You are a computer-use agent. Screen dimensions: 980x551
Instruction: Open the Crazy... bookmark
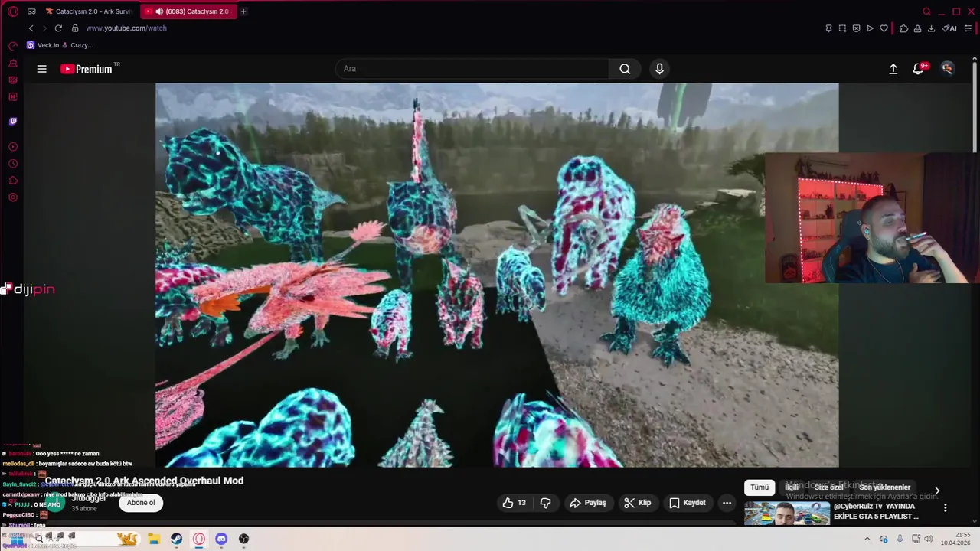pyautogui.click(x=77, y=45)
